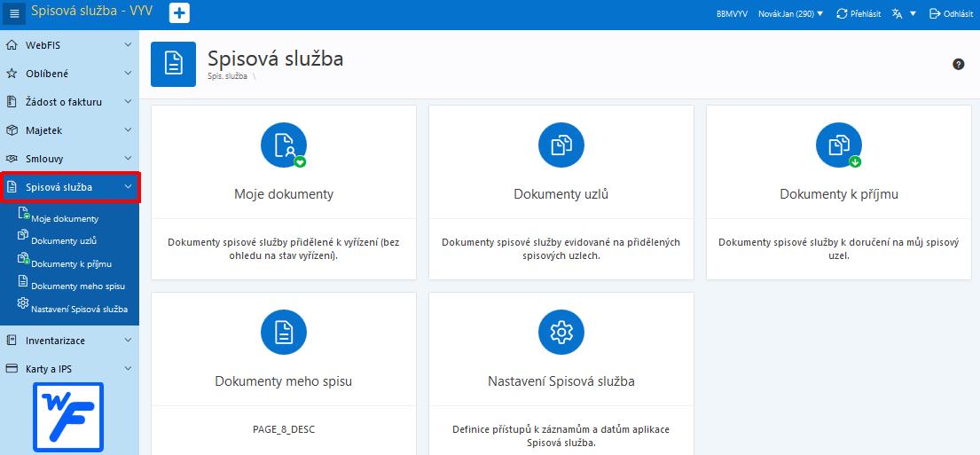Expand the Smlouvy menu chevron
980x455 pixels.
(128, 159)
